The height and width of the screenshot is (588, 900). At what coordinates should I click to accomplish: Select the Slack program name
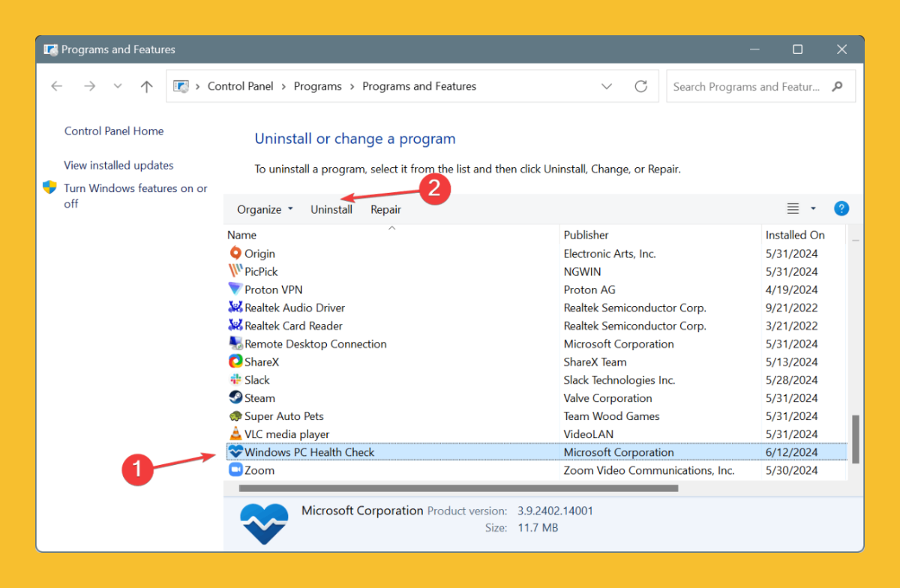click(257, 379)
